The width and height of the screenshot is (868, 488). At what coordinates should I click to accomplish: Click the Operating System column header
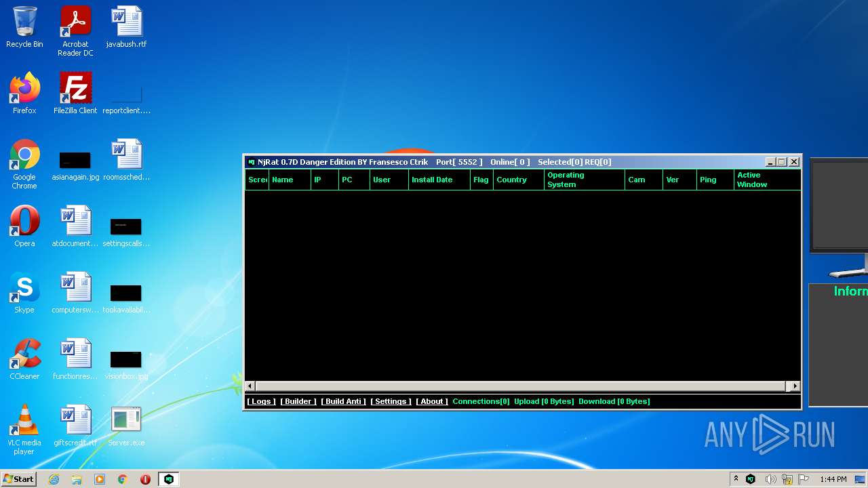(585, 180)
